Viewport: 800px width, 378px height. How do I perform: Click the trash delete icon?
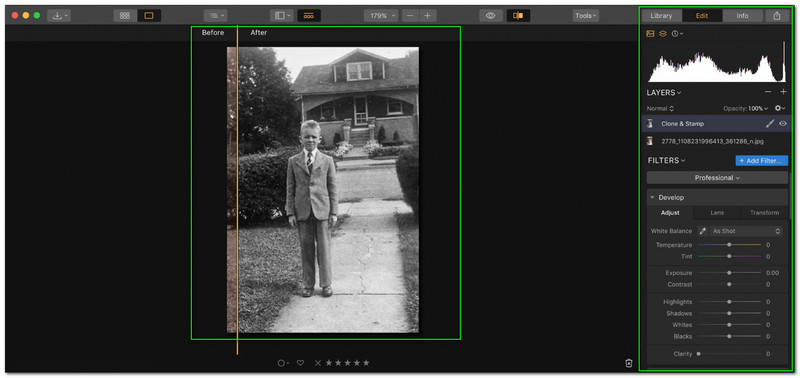coord(629,363)
